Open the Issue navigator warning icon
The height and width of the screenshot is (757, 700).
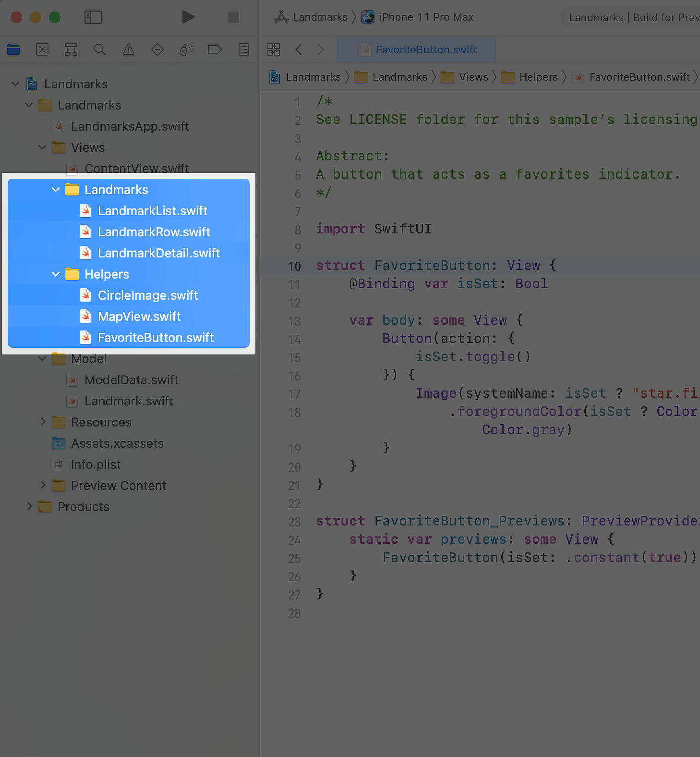click(129, 49)
